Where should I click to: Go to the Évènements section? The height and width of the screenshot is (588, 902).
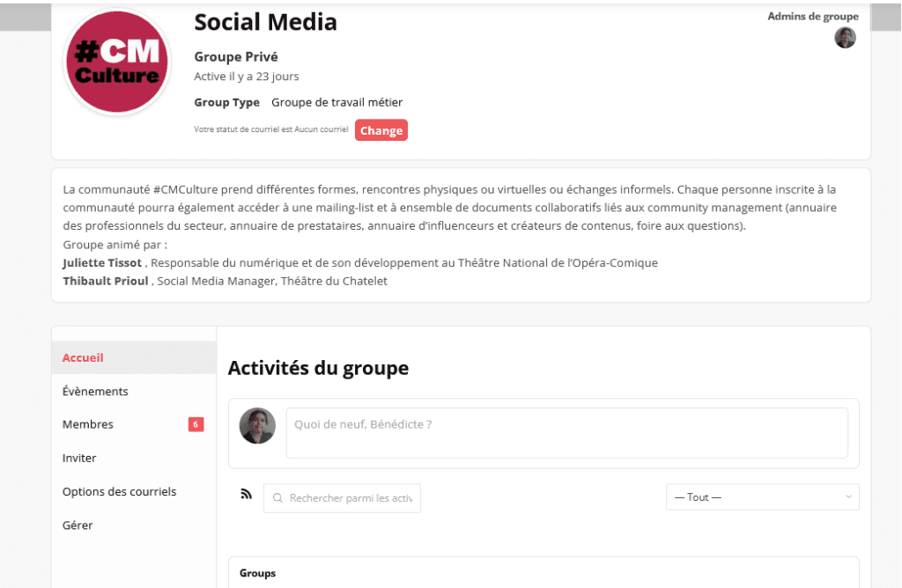pyautogui.click(x=95, y=391)
